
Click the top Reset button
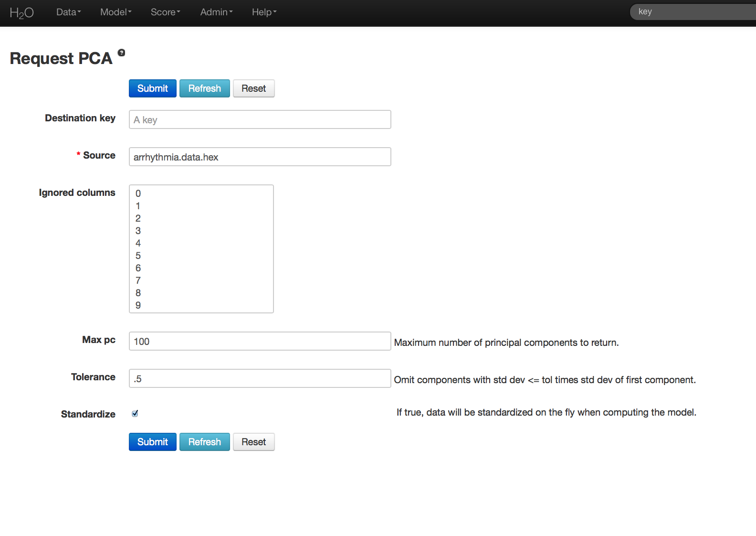253,88
